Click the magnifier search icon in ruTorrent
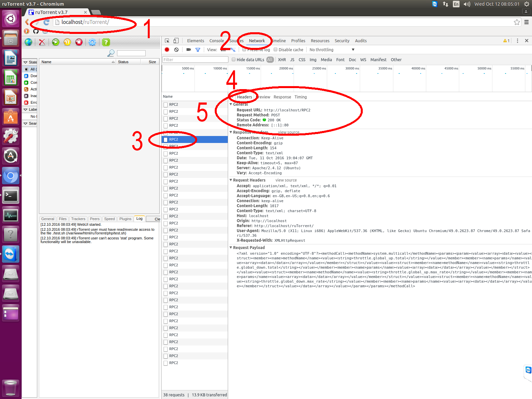The height and width of the screenshot is (399, 532). click(111, 53)
